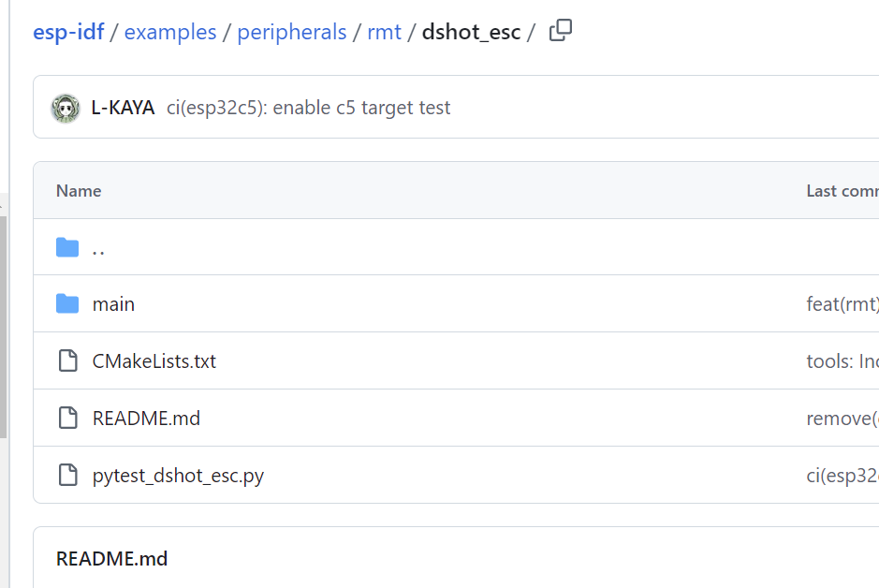Open the main folder

(113, 304)
